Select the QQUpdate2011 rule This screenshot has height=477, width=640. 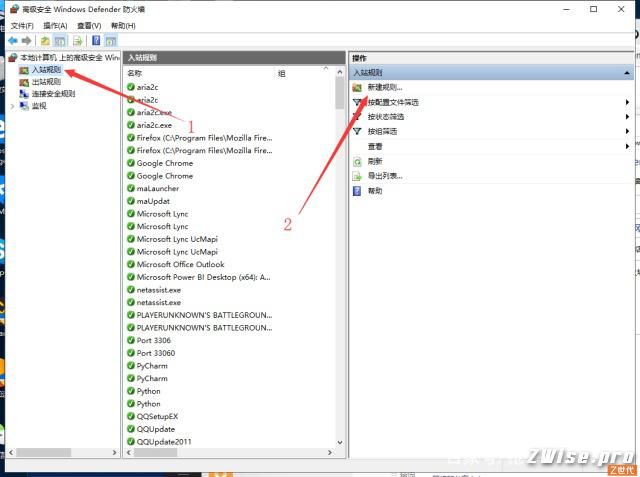tap(164, 442)
